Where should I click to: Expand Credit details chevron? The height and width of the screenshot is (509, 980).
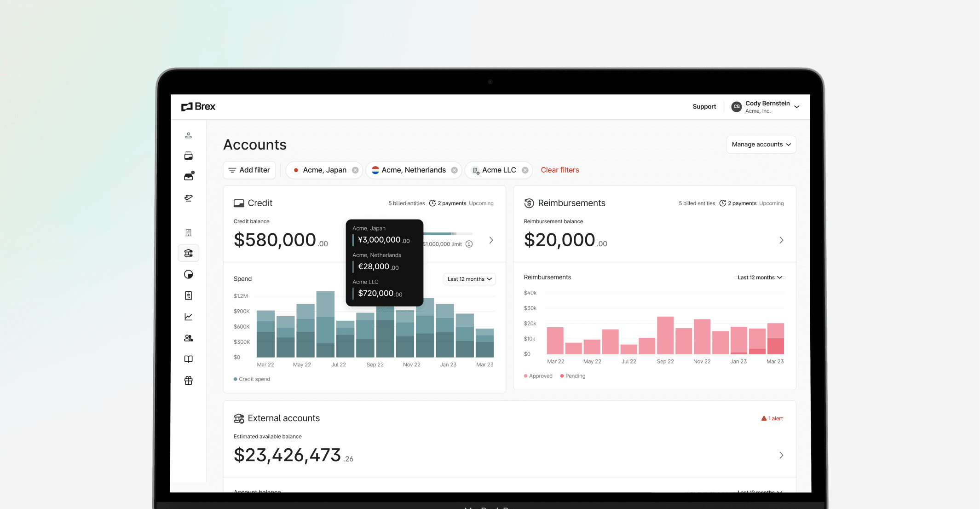[491, 240]
